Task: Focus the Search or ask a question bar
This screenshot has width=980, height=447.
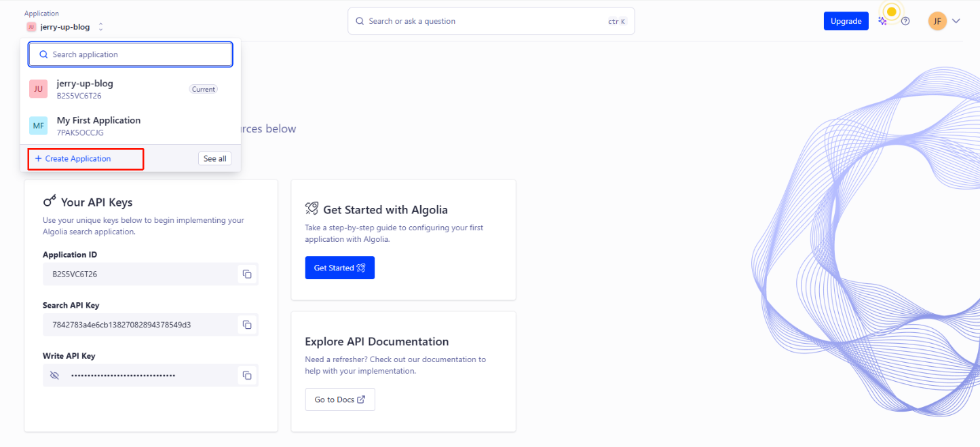Action: (491, 21)
